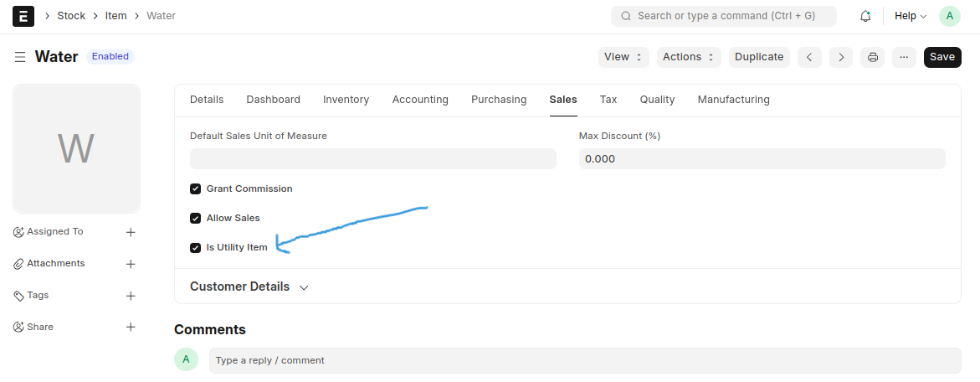Uncheck Allow Sales
Screen dimensions: 980x382
click(196, 218)
